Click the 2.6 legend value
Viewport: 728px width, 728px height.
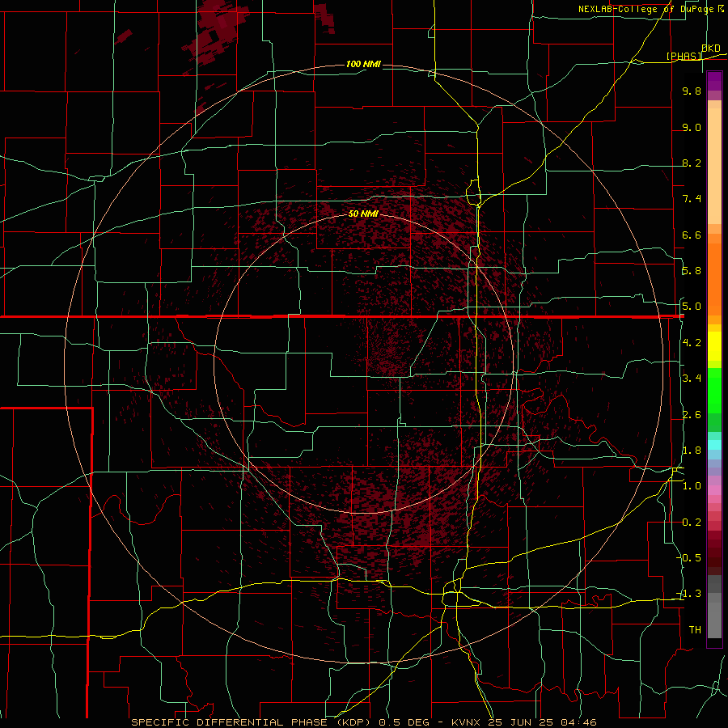pos(692,415)
